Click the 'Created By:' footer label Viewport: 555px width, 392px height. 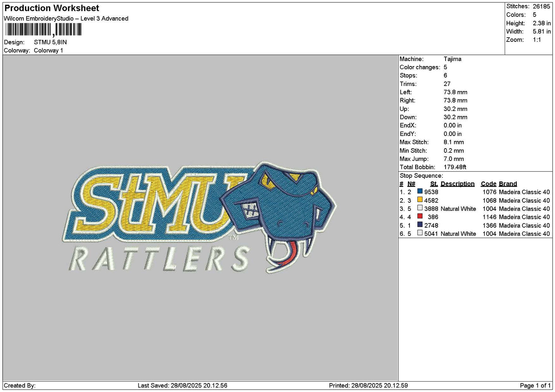pos(20,385)
